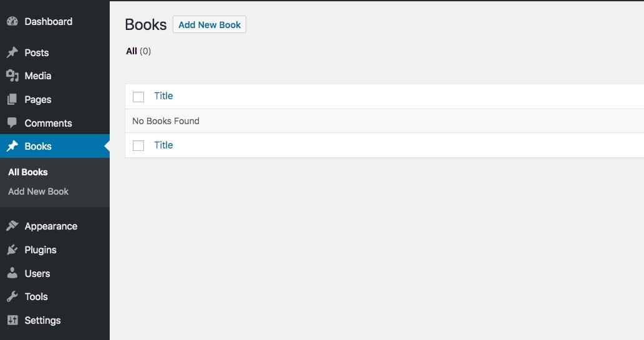644x340 pixels.
Task: Click the Comments speech bubble icon
Action: pos(12,123)
